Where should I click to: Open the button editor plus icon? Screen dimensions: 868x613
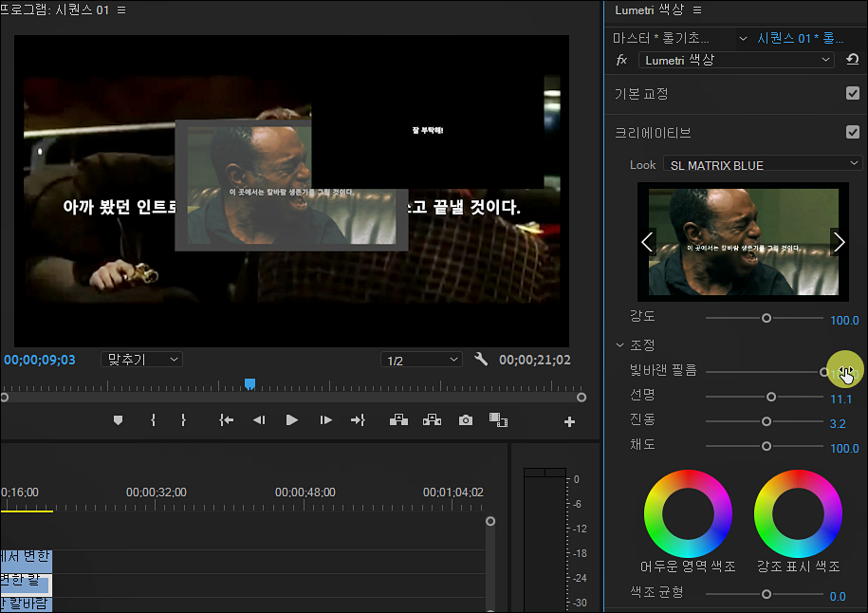569,422
